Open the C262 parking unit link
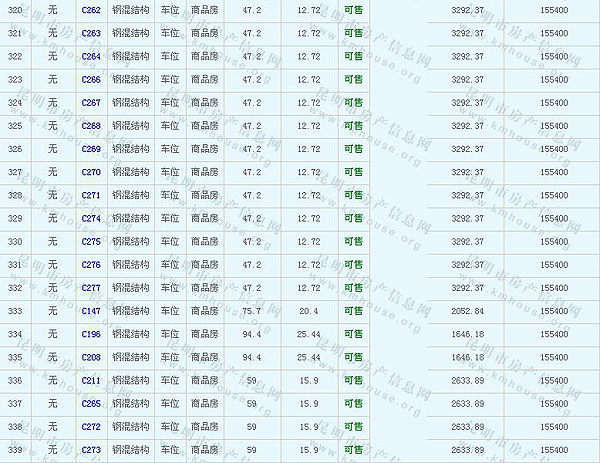The height and width of the screenshot is (463, 600). (91, 10)
